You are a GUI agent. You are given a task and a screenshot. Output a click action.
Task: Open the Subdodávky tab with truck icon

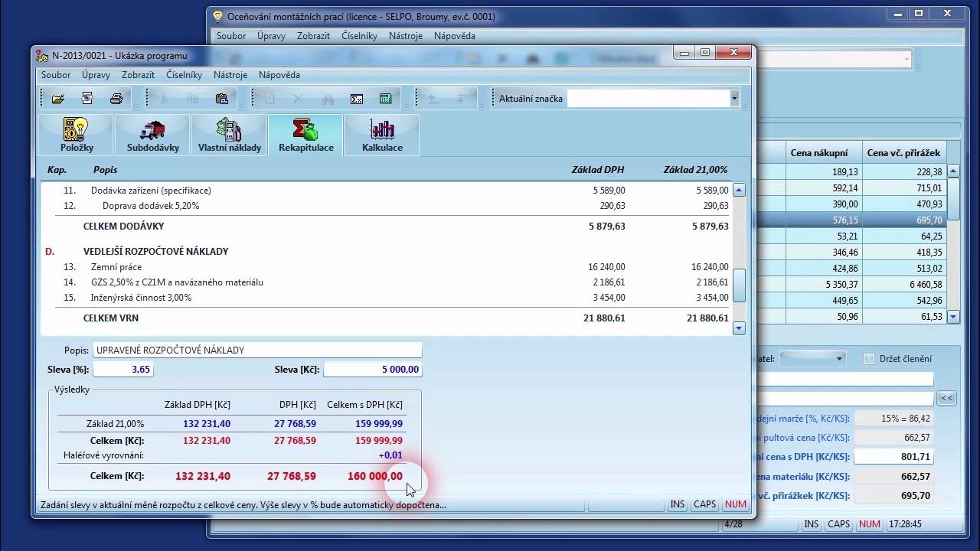coord(152,135)
